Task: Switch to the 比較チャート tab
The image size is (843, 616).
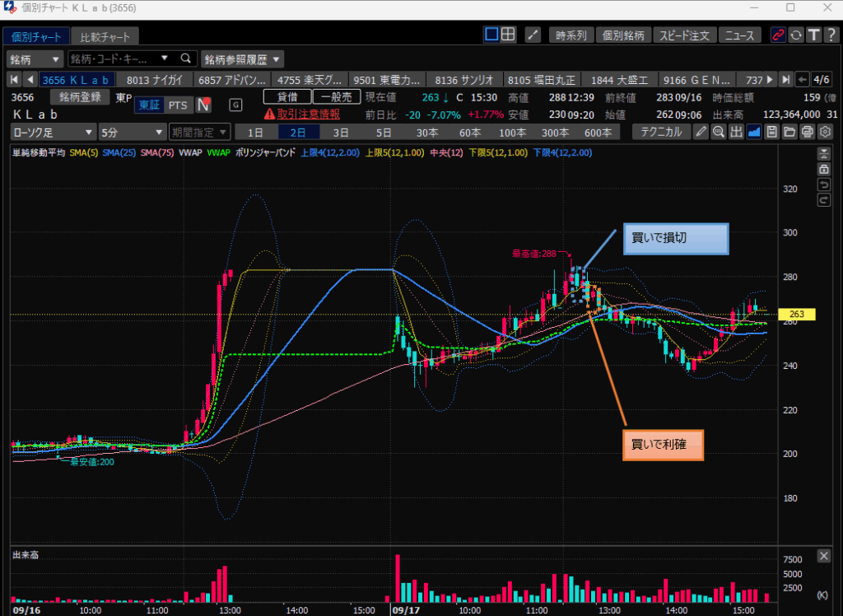Action: [104, 37]
